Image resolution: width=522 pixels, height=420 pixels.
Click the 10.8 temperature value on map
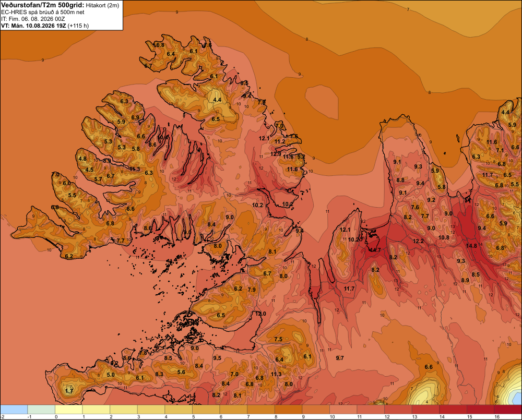(444, 237)
